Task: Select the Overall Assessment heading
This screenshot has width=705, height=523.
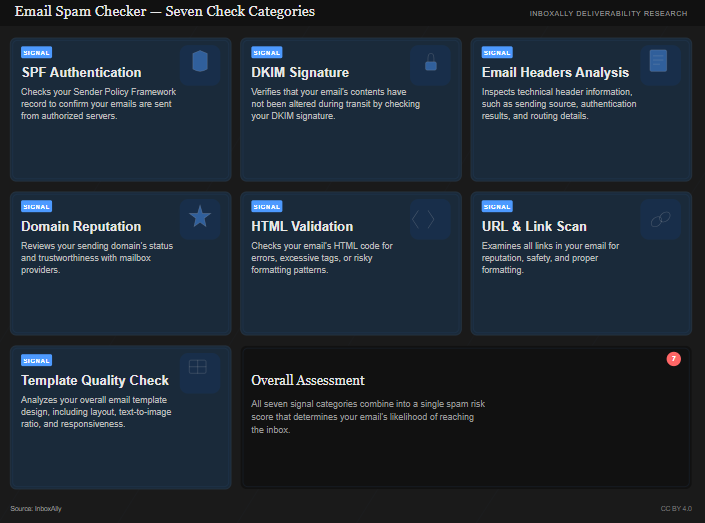Action: coord(308,380)
